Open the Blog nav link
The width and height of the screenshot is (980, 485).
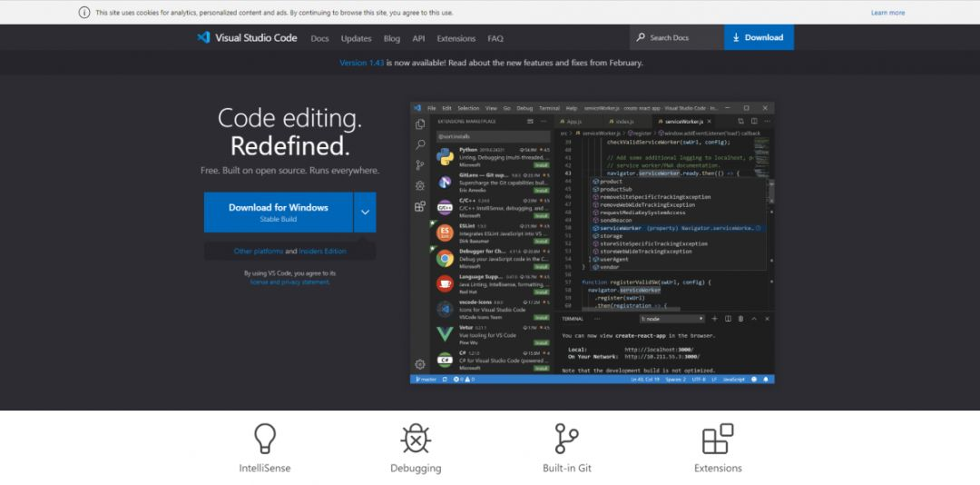click(392, 39)
